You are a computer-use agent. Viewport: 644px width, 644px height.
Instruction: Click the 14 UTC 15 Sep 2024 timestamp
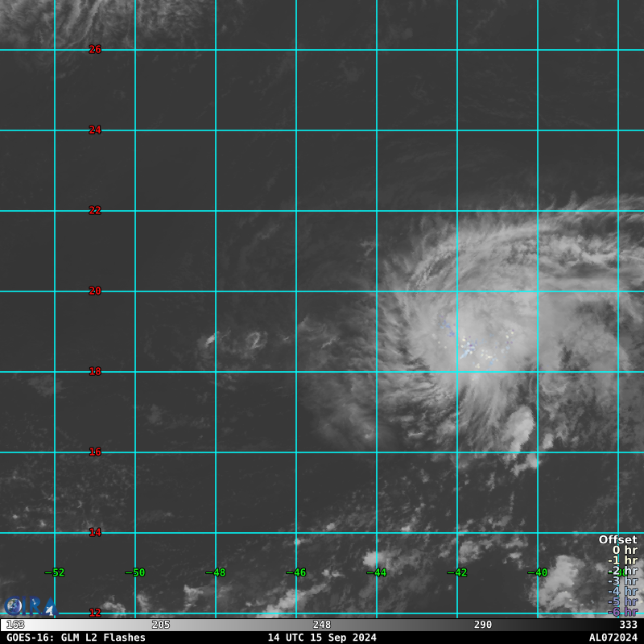coord(322,638)
